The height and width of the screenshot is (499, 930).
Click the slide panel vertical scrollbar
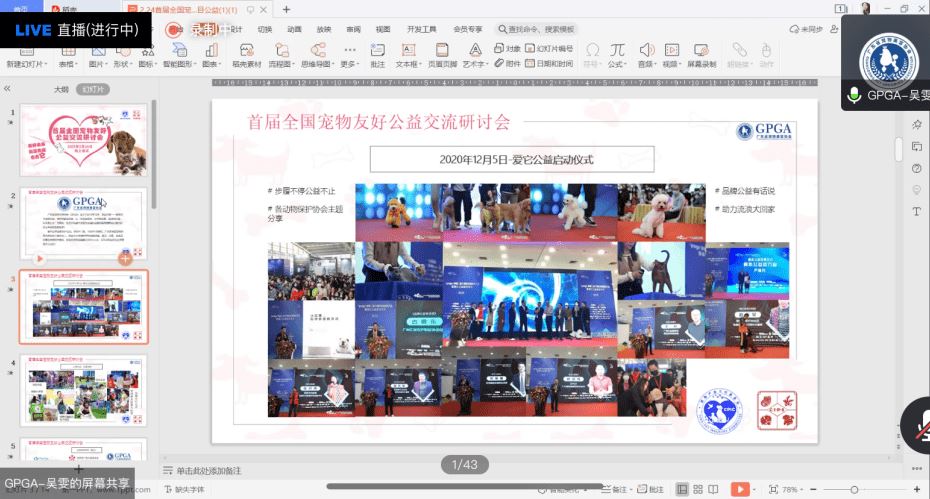(154, 154)
